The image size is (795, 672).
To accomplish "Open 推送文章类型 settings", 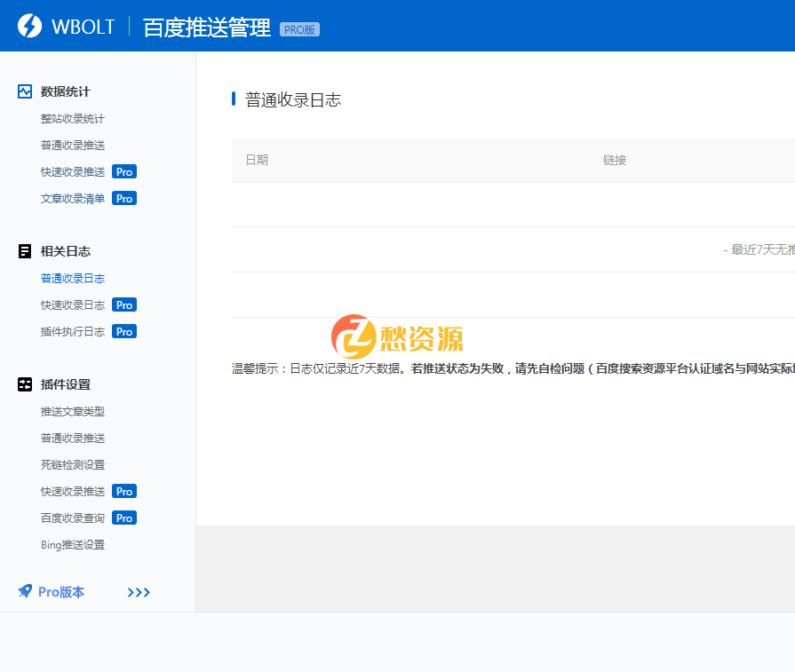I will pos(73,411).
